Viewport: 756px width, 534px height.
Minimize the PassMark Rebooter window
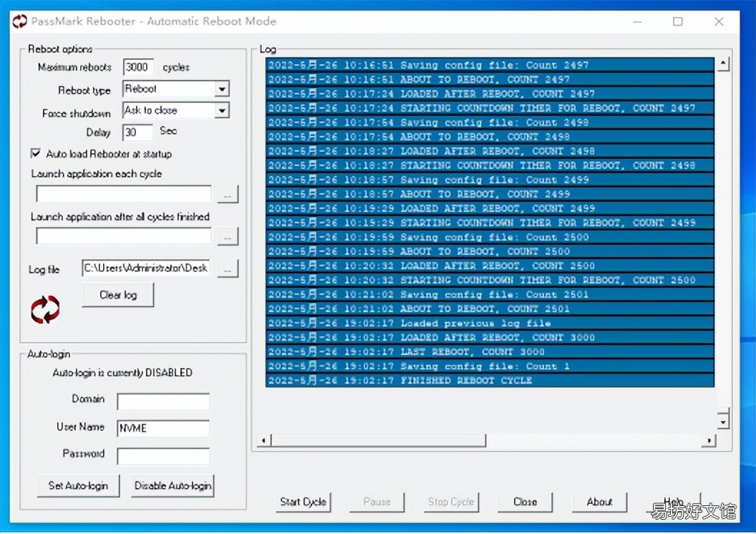tap(637, 21)
